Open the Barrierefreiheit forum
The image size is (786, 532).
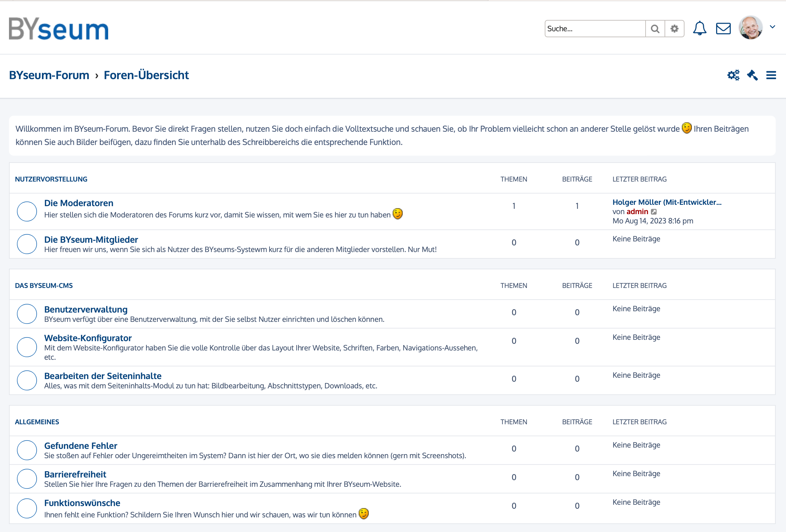pos(75,474)
